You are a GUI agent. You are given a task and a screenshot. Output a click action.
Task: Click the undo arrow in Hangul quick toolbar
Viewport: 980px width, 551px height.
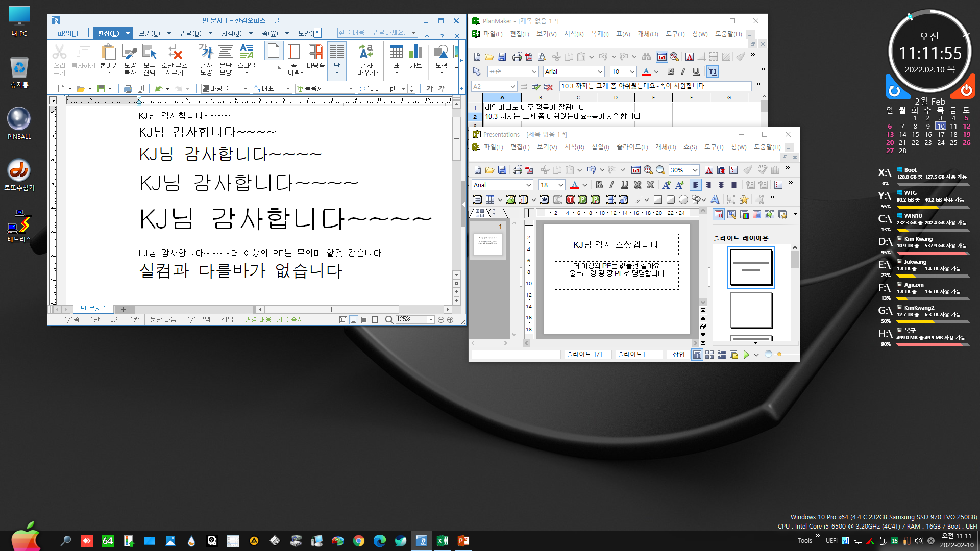159,89
